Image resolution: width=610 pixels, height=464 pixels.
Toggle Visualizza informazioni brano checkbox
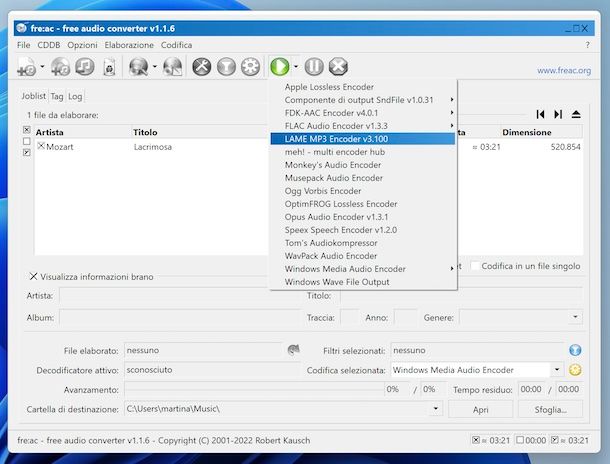[x=33, y=276]
